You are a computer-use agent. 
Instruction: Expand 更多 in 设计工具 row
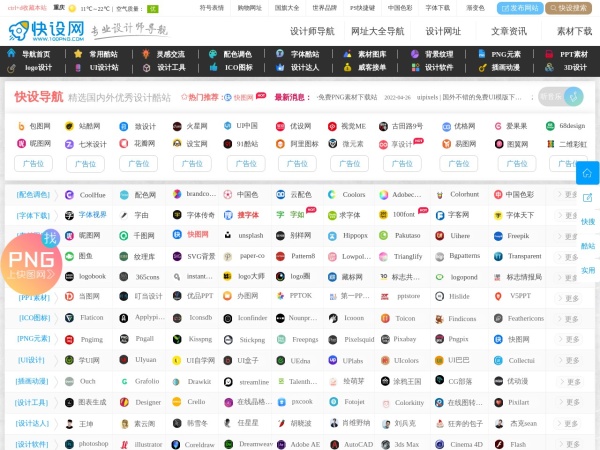point(569,402)
